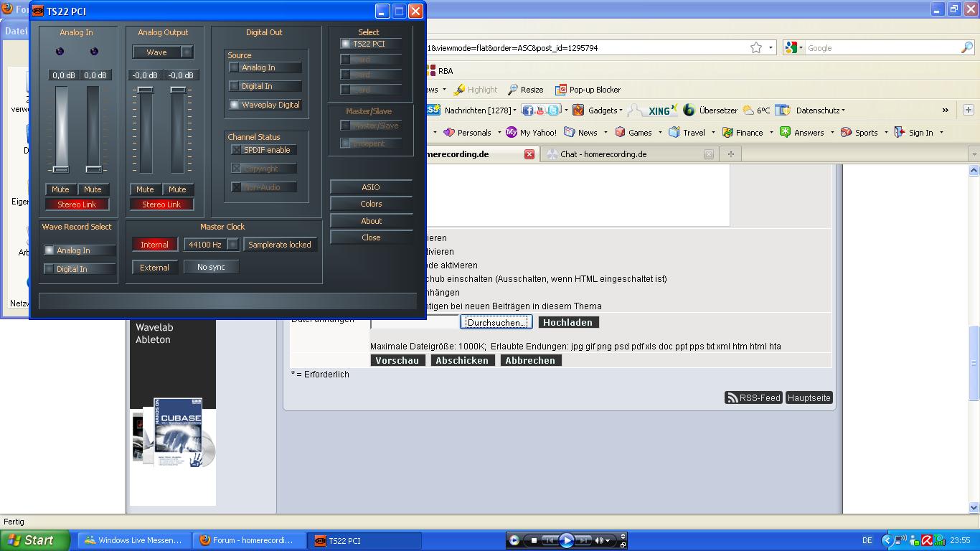This screenshot has height=551, width=980.
Task: Open the Pop-up Blocker icon
Action: (x=560, y=90)
